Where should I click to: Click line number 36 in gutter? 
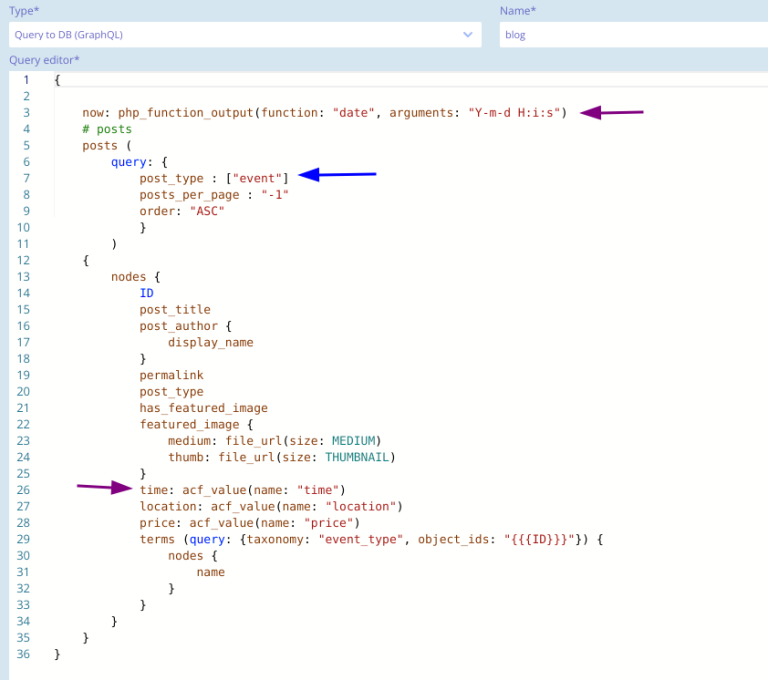[x=23, y=654]
